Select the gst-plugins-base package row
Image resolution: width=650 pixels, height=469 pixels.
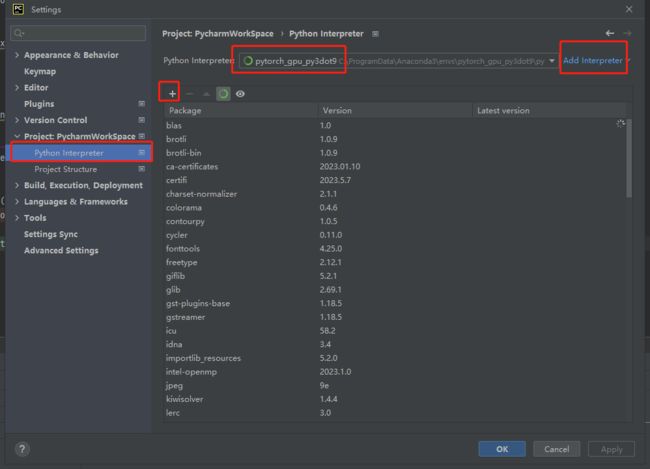click(395, 303)
